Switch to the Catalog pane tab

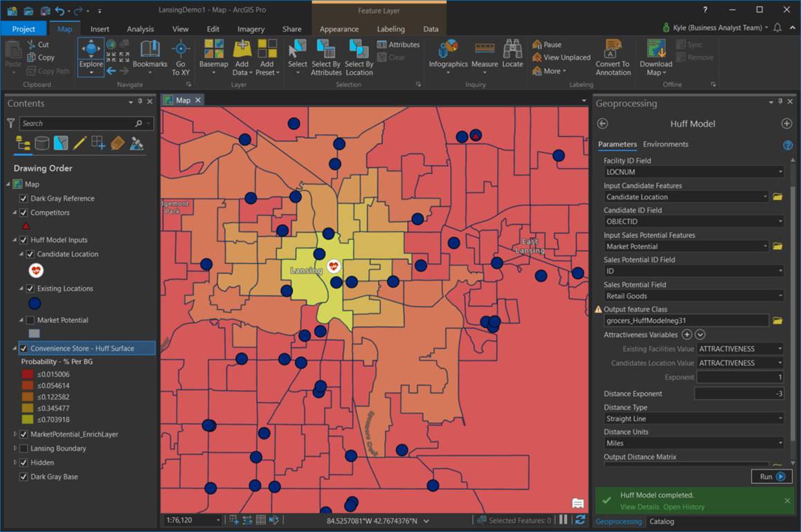tap(662, 522)
